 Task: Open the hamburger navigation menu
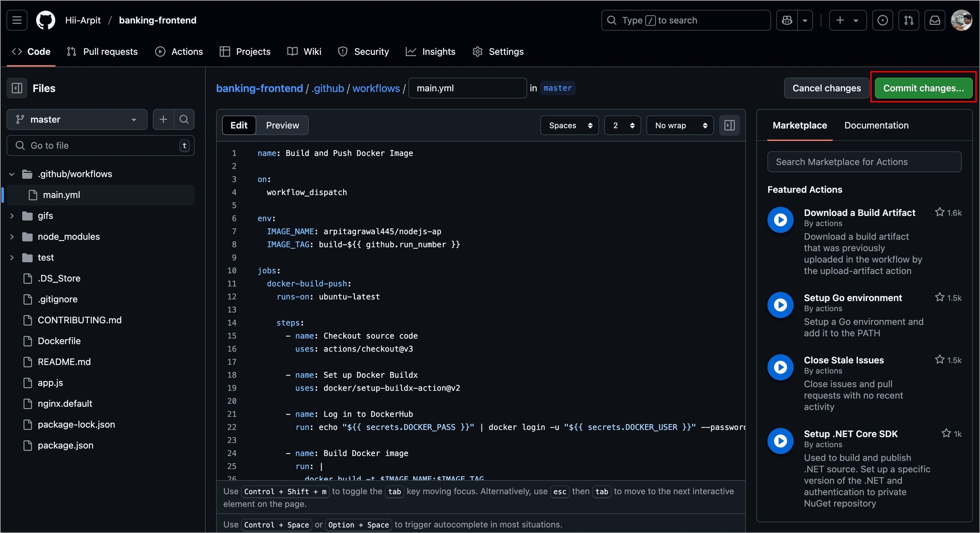tap(17, 20)
